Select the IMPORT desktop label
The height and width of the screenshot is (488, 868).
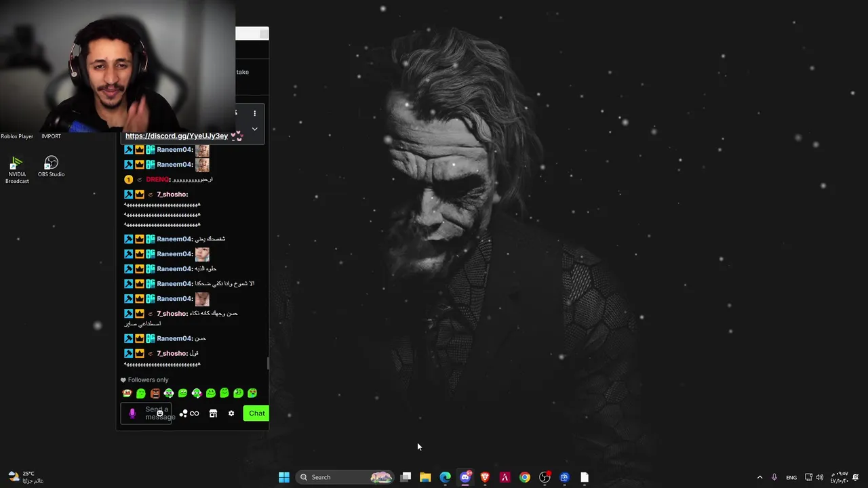click(51, 136)
